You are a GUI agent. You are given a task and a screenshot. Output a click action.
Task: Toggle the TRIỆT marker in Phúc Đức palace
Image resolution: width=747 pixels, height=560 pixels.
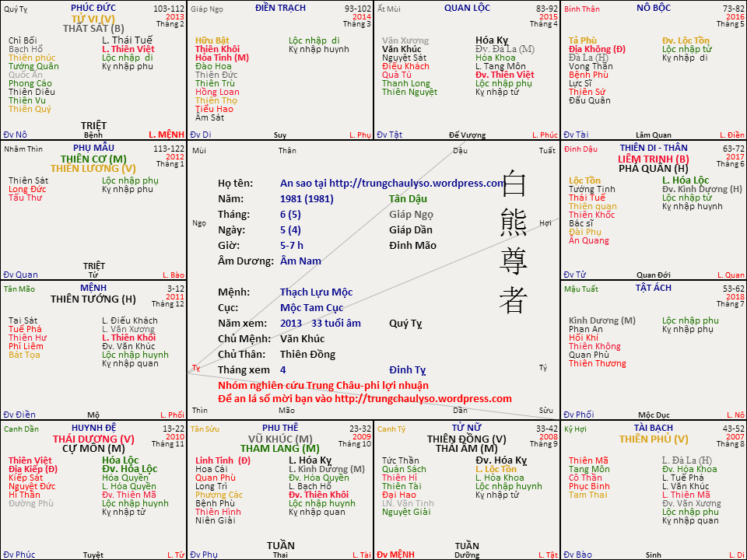[x=93, y=125]
